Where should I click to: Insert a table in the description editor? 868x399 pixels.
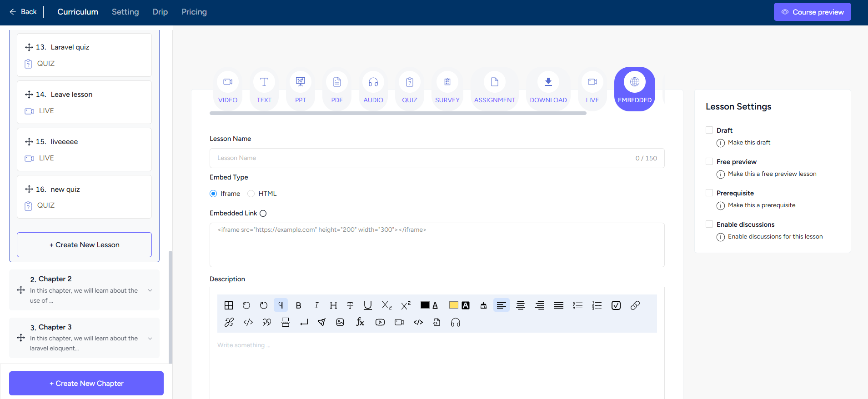pyautogui.click(x=229, y=305)
